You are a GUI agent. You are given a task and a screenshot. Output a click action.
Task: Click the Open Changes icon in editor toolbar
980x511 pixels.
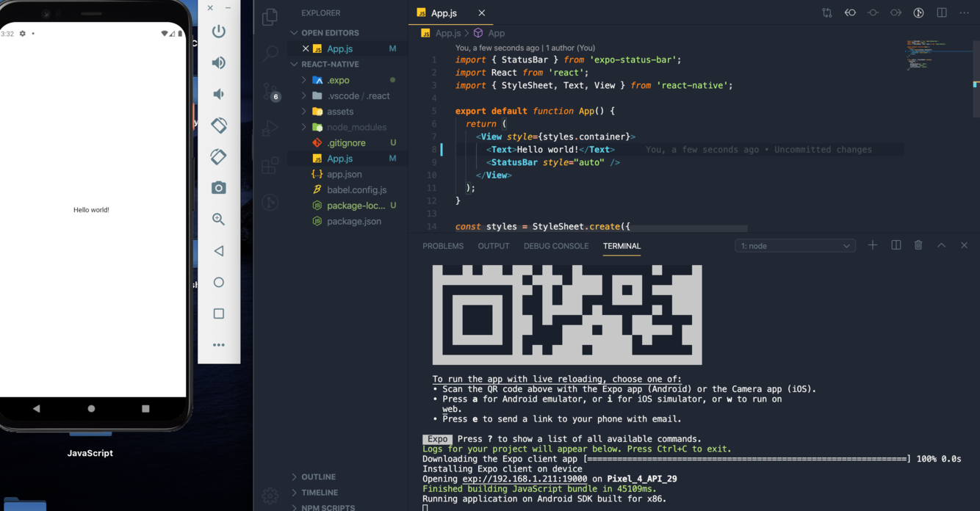pyautogui.click(x=827, y=12)
